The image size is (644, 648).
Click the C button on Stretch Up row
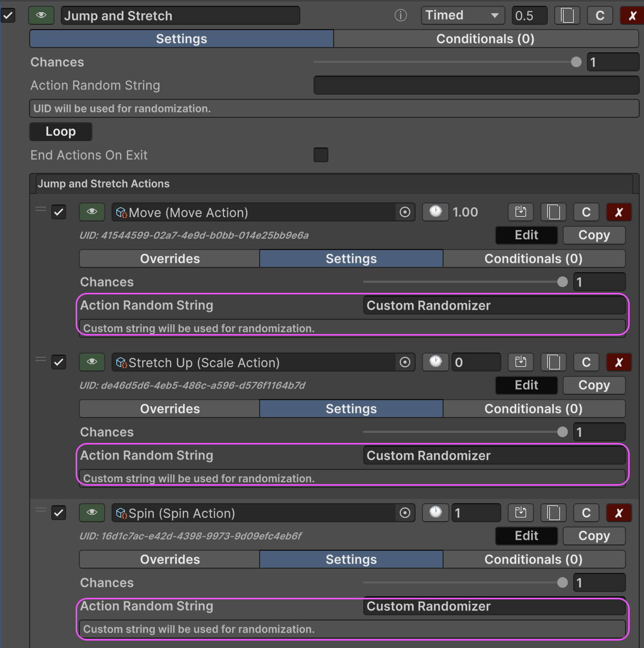(586, 363)
